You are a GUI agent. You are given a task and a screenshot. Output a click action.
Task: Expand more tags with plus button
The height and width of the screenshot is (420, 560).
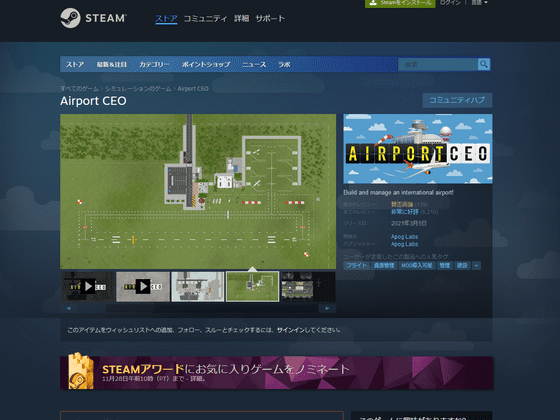(476, 265)
